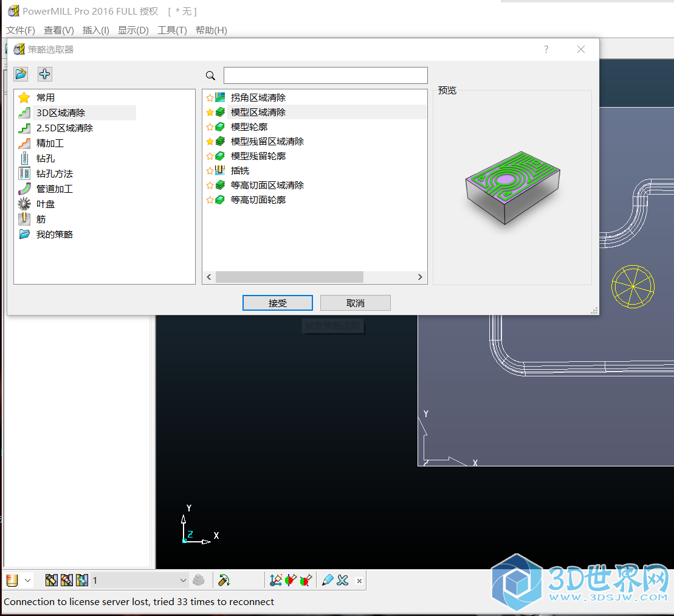The width and height of the screenshot is (674, 616).
Task: Toggle favorite star for 模型区域清除
Action: point(210,112)
